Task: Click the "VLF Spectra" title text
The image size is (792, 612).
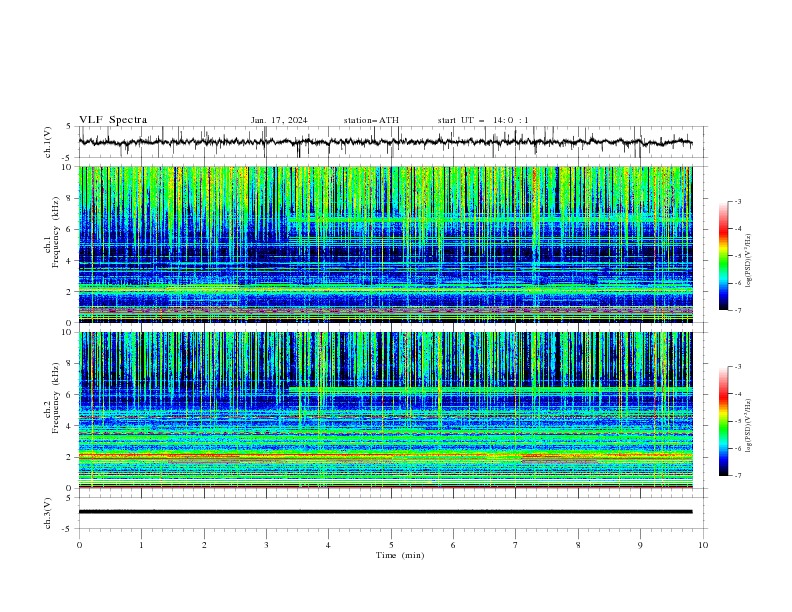Action: click(x=113, y=120)
